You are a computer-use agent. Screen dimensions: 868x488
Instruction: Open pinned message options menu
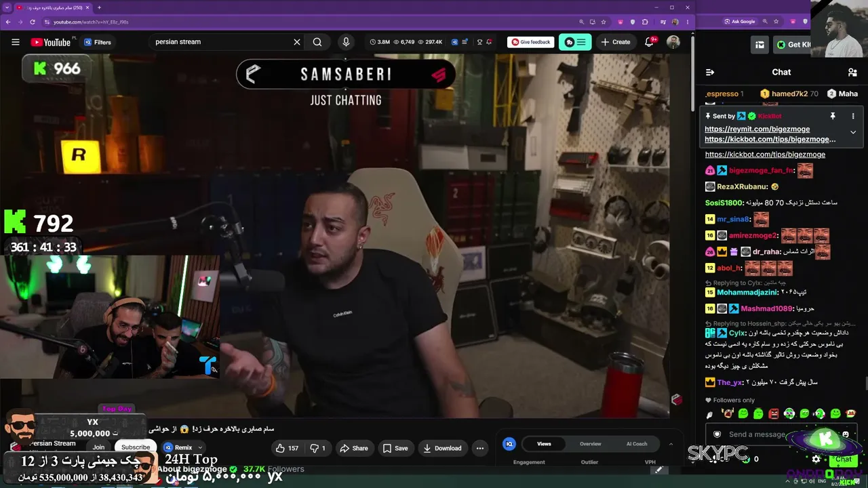pos(853,116)
